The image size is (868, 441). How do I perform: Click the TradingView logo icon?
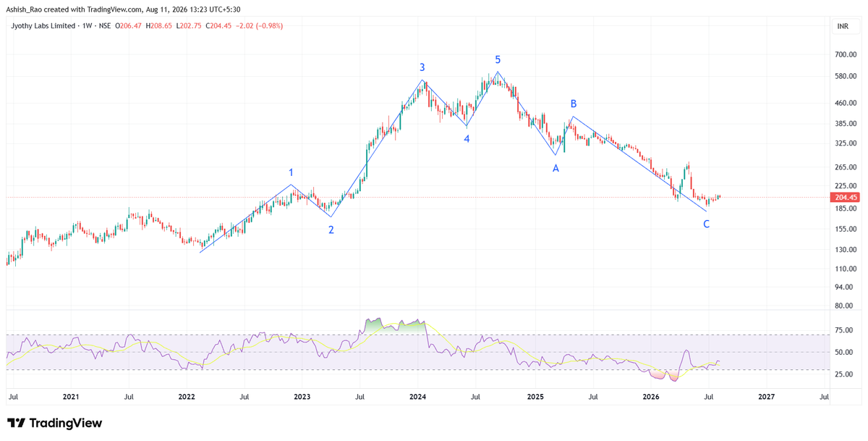click(x=17, y=423)
